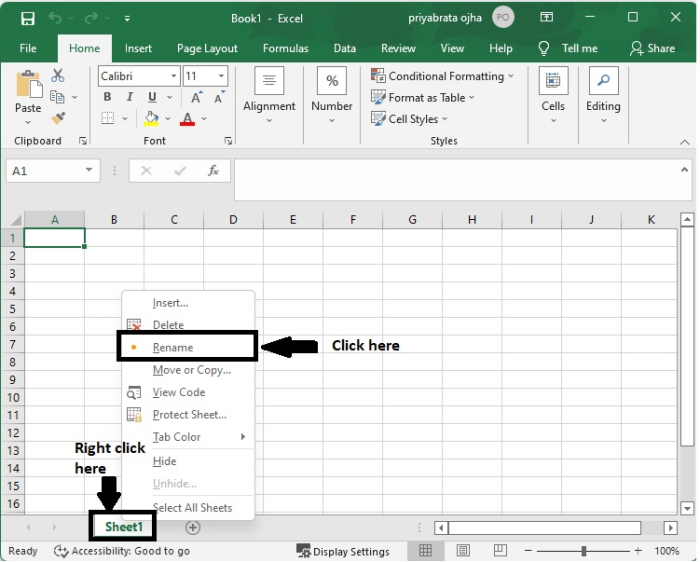This screenshot has height=562, width=700.
Task: Choose Insert... from the context menu
Action: pyautogui.click(x=188, y=303)
